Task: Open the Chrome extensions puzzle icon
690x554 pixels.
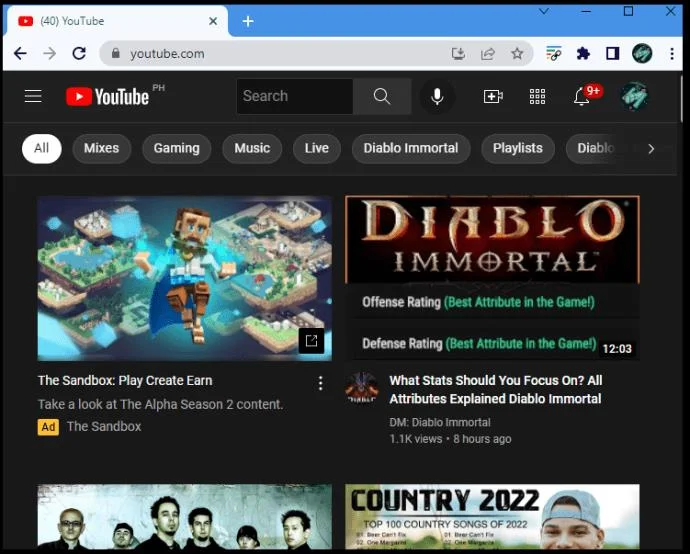Action: 583,54
